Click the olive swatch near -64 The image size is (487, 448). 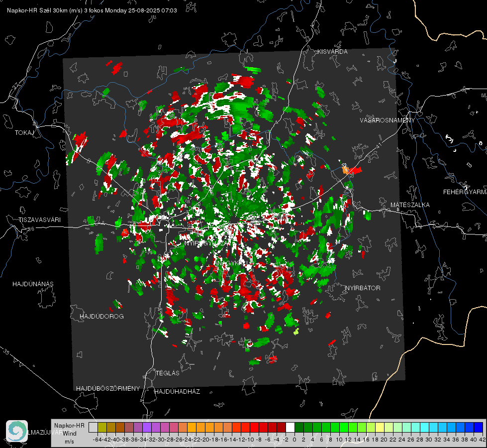(102, 428)
